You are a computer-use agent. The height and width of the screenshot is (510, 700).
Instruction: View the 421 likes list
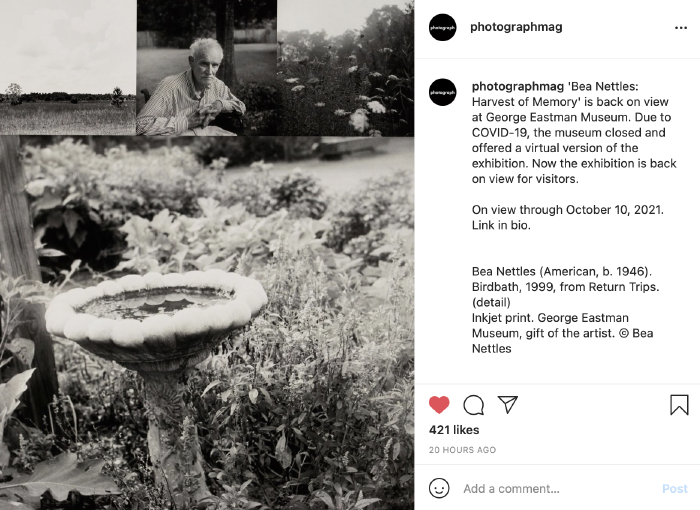tap(454, 430)
